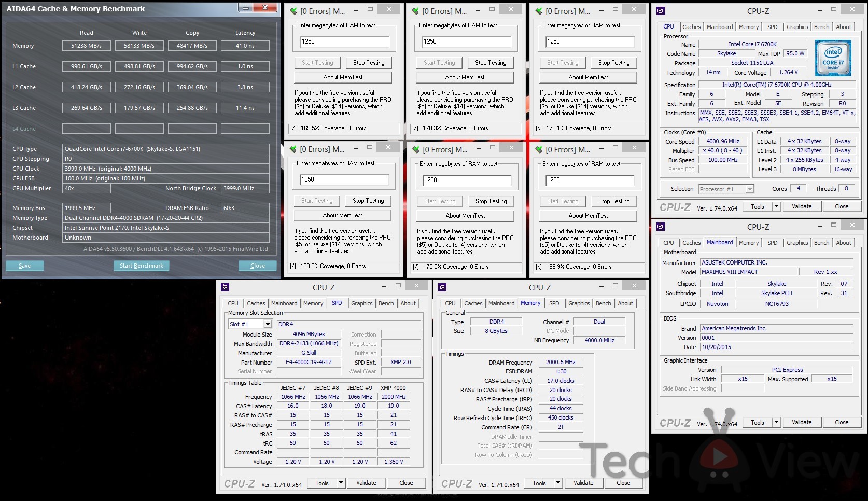868x501 pixels.
Task: Open Bench tab in CPU-Z CPU window
Action: (x=821, y=27)
